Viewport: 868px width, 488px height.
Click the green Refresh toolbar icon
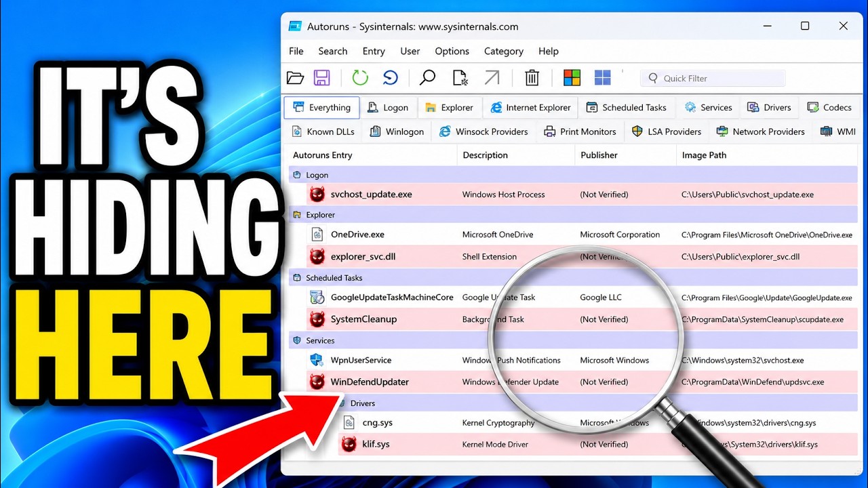[360, 78]
